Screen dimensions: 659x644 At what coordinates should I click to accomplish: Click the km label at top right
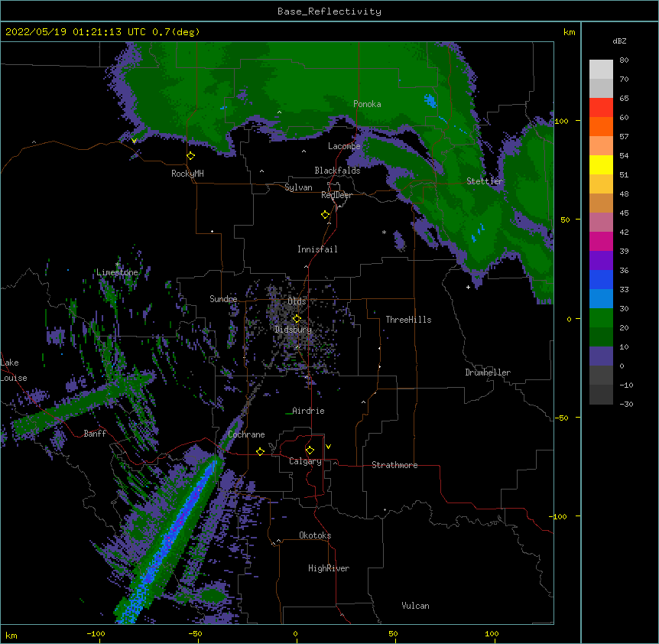[569, 32]
